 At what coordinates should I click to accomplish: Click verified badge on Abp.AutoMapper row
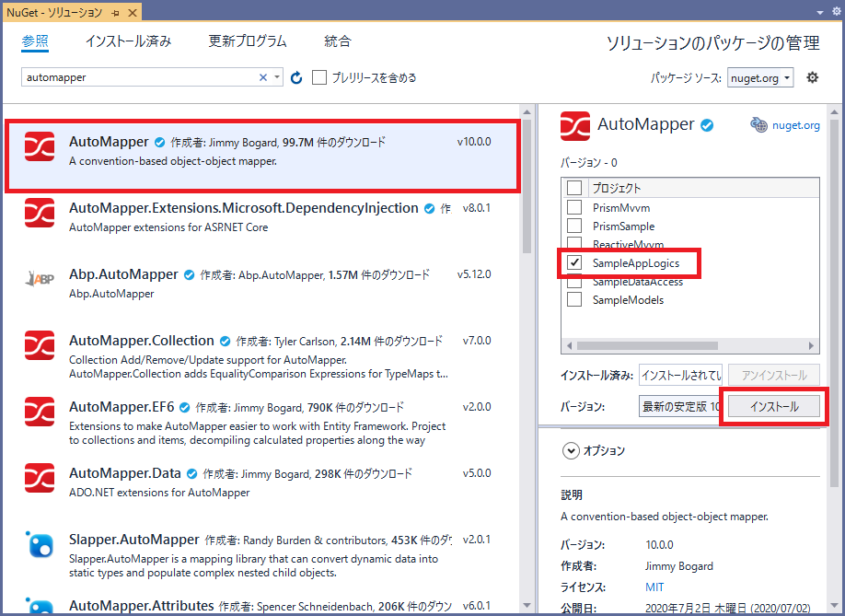pyautogui.click(x=189, y=275)
